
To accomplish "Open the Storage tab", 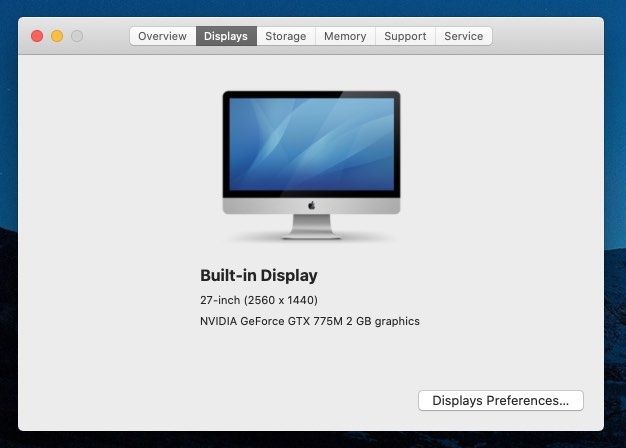I will pyautogui.click(x=286, y=36).
